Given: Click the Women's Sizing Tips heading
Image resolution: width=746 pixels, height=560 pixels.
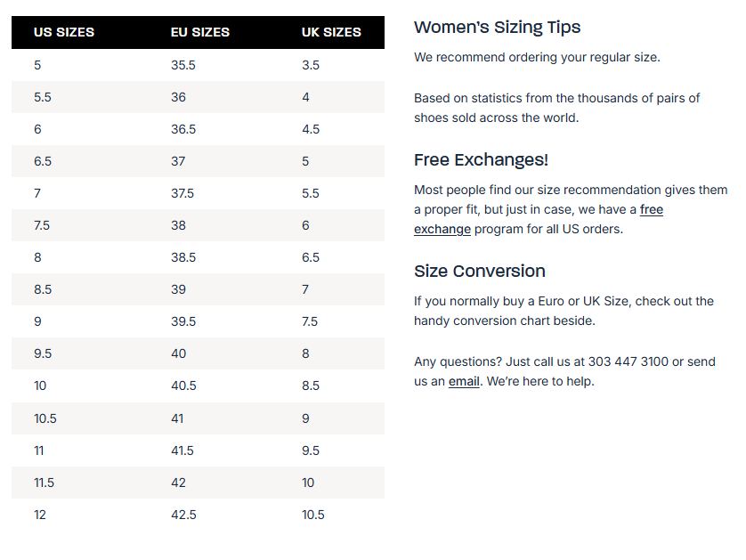Looking at the screenshot, I should (x=497, y=27).
